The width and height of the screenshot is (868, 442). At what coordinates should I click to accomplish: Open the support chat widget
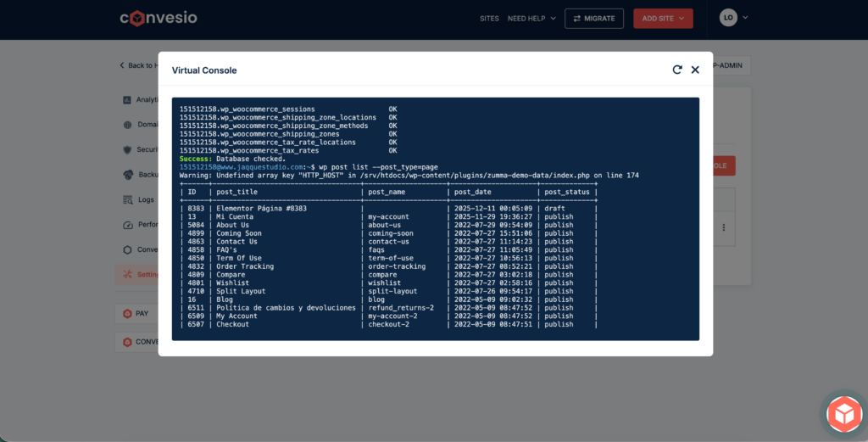pos(843,414)
